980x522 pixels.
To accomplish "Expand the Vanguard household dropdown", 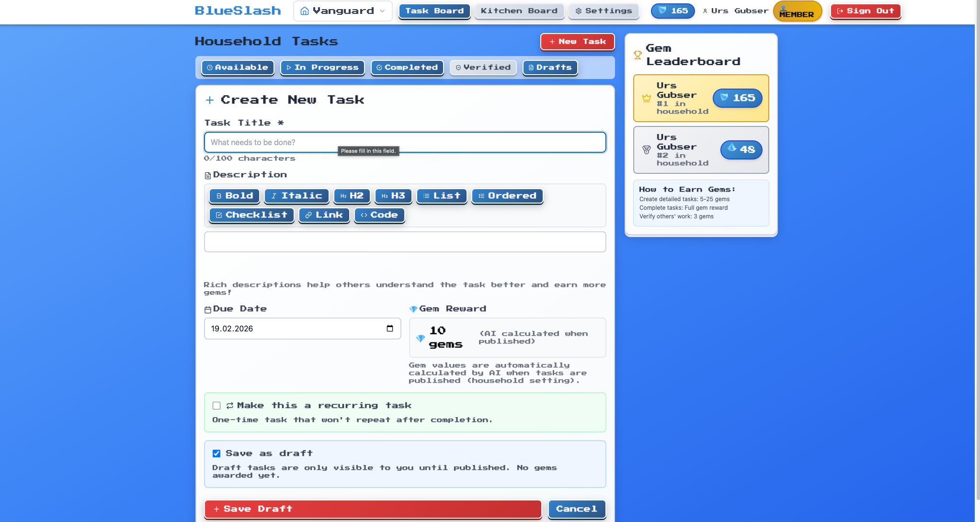I will pyautogui.click(x=342, y=11).
